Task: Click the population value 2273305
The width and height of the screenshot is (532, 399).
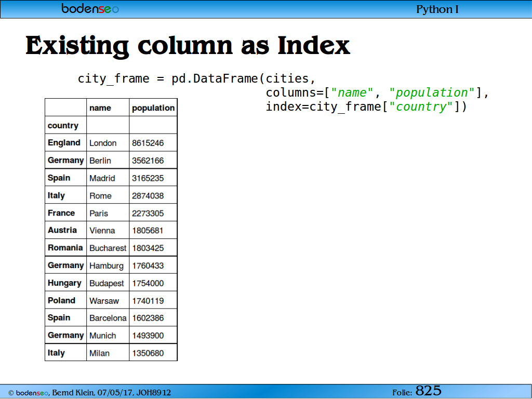Action: (153, 213)
